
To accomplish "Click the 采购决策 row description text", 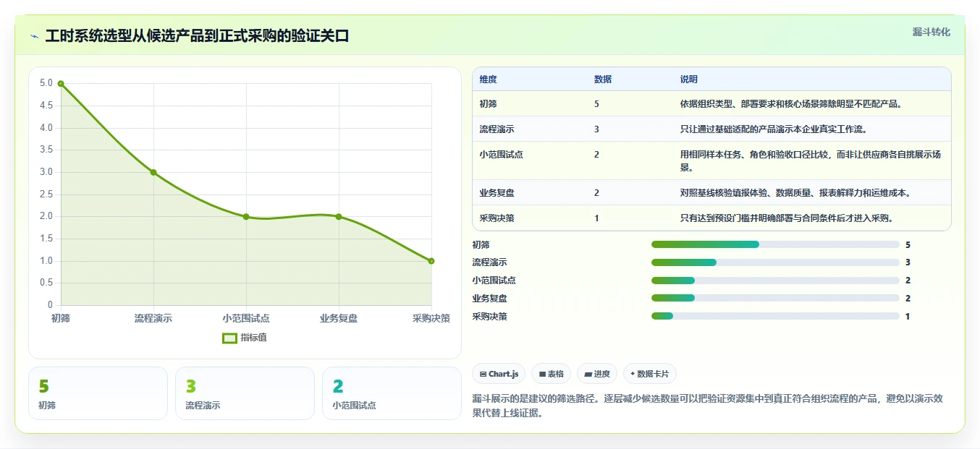I will tap(786, 218).
